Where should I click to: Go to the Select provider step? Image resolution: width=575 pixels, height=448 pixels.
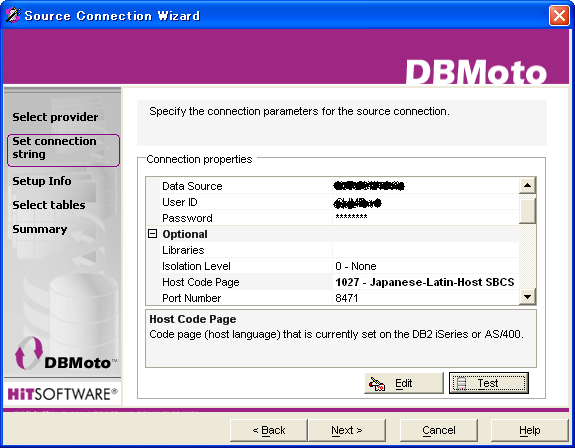click(x=55, y=117)
